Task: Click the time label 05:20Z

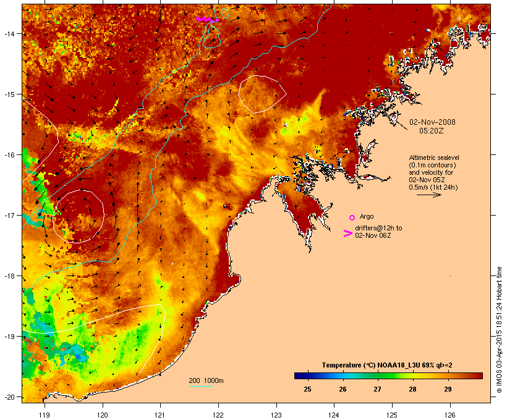Action: pos(432,131)
